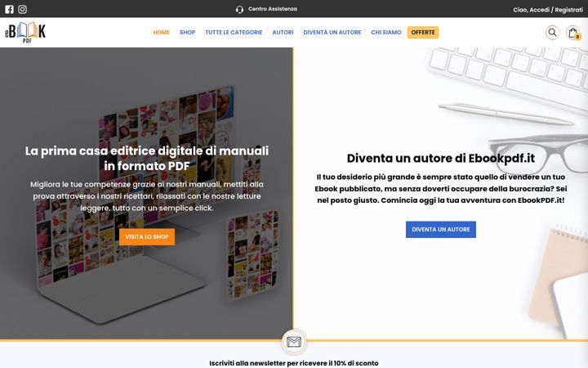Viewport: 588px width, 368px height.
Task: Open Centro Assistenza link
Action: click(x=273, y=9)
